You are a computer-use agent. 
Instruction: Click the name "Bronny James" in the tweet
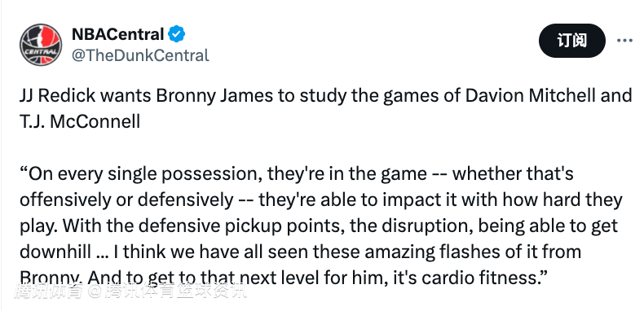click(214, 96)
